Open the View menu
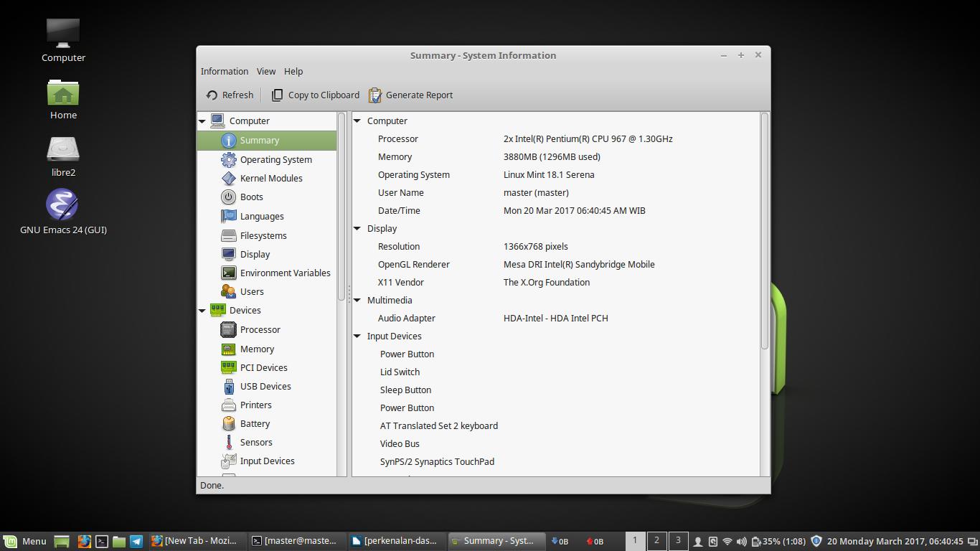This screenshot has width=980, height=551. [266, 71]
